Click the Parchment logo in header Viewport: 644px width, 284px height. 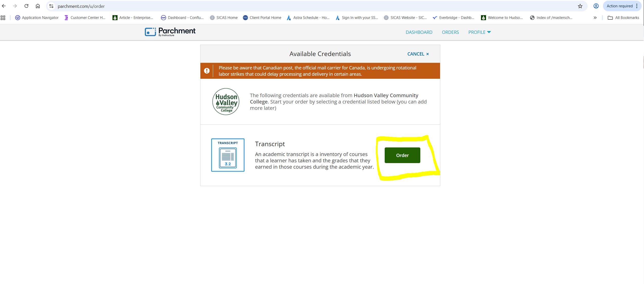click(x=170, y=32)
